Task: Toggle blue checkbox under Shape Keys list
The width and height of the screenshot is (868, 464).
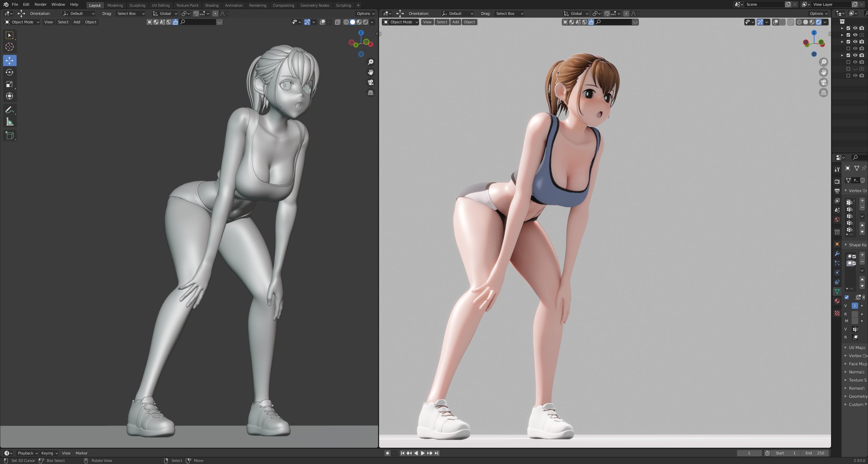Action: pos(847,297)
